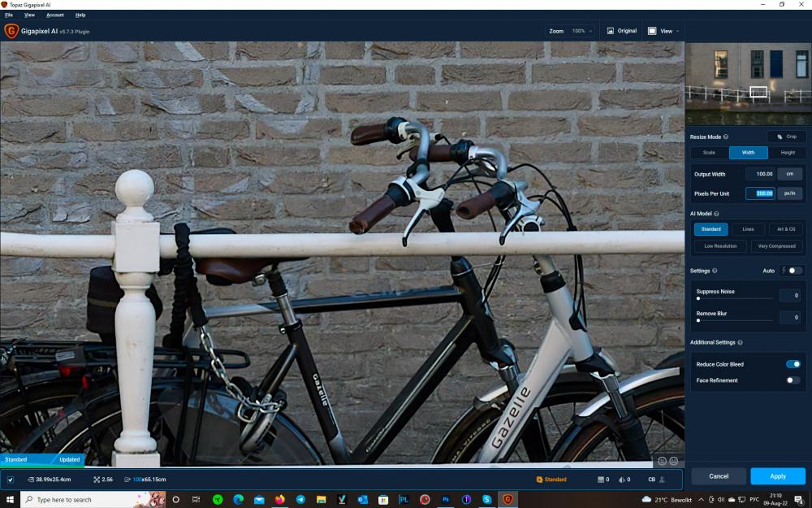Switch to Scale resize mode
Screen dimensions: 812x508
click(x=710, y=153)
